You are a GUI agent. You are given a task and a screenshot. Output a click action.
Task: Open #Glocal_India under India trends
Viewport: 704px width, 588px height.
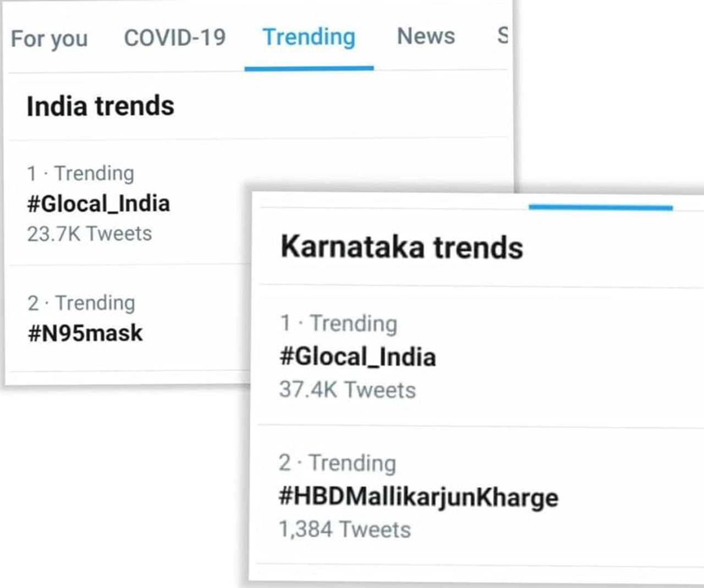tap(98, 204)
